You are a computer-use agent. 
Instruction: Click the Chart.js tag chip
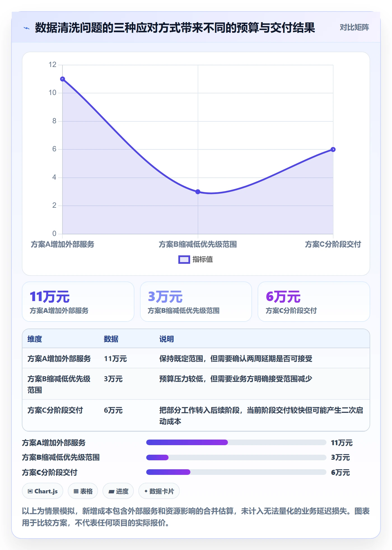[x=43, y=491]
